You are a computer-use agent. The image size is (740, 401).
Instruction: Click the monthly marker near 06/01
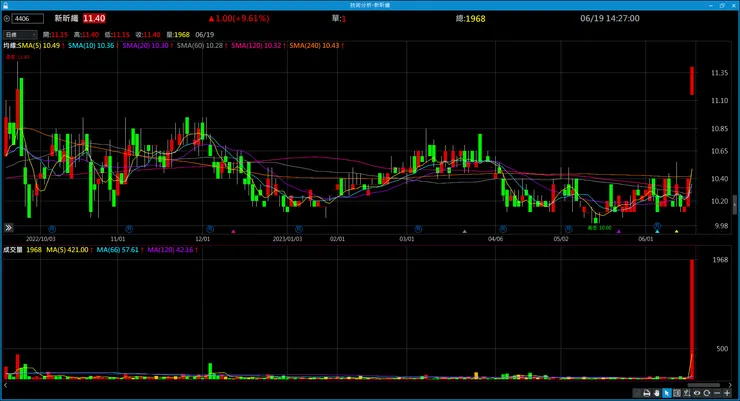click(x=657, y=226)
